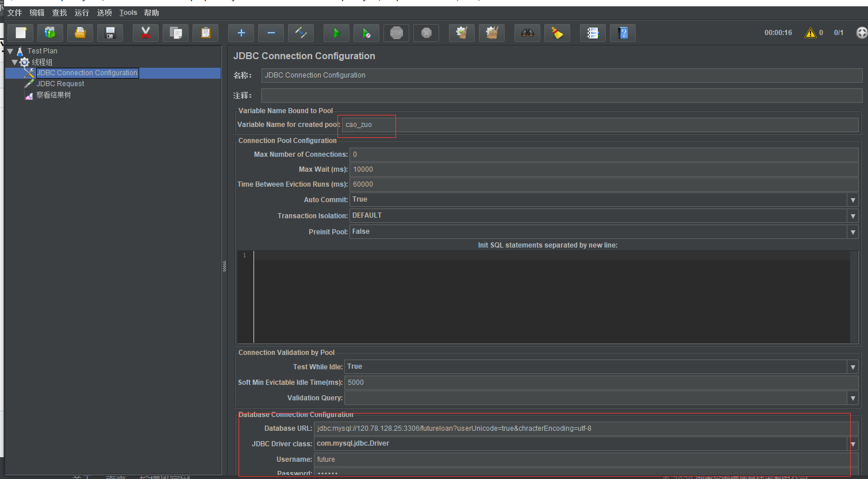Start test with no pauses icon
This screenshot has height=479, width=868.
(x=367, y=33)
